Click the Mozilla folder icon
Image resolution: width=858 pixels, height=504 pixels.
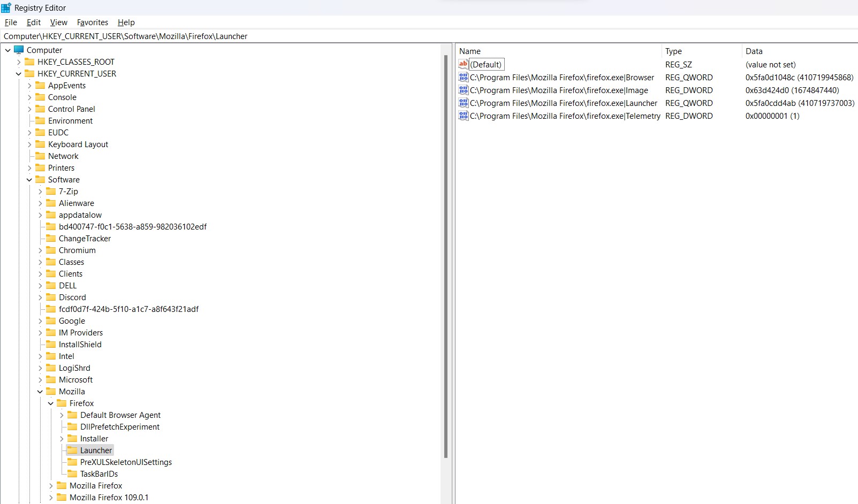[x=51, y=391]
